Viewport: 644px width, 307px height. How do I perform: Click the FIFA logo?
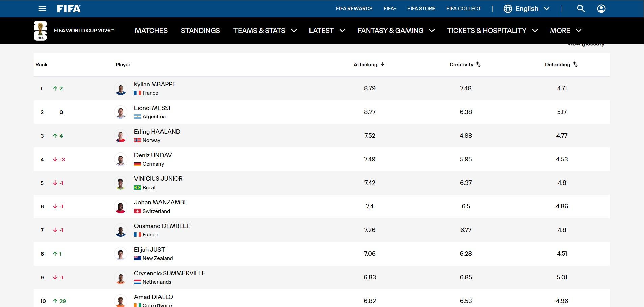(x=69, y=9)
